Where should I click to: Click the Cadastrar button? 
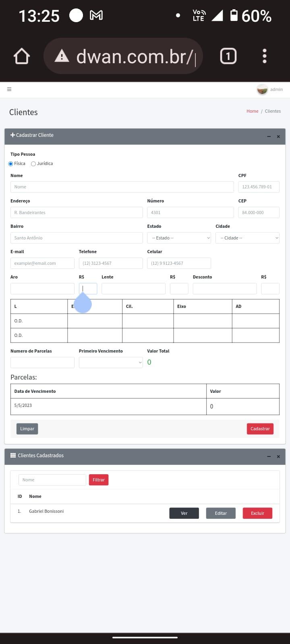(260, 429)
